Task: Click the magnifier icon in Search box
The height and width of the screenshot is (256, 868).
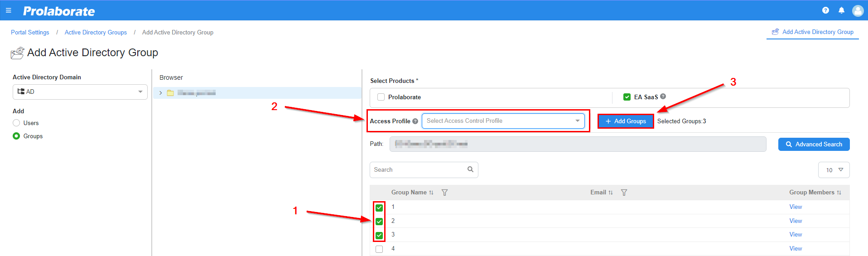Action: [470, 169]
